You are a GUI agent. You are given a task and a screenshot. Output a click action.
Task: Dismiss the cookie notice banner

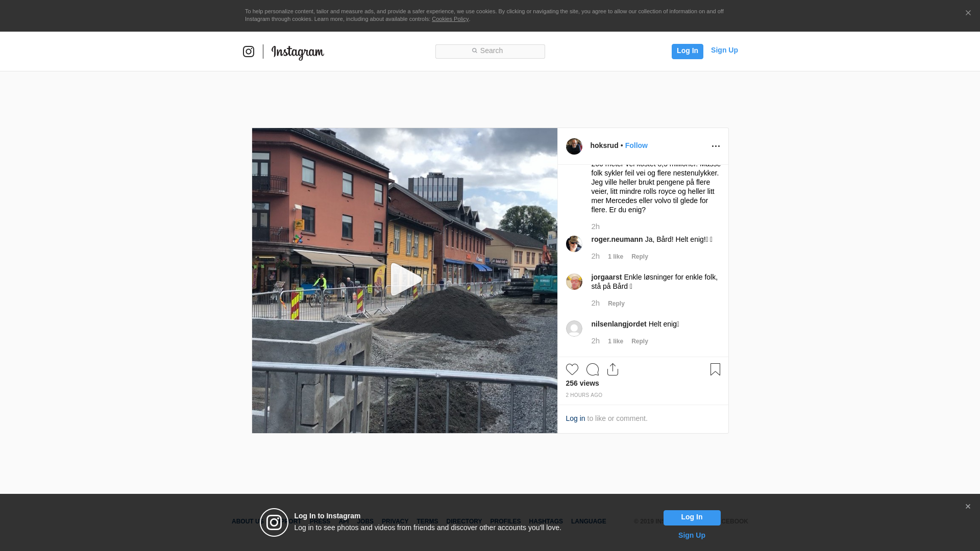pos(968,13)
